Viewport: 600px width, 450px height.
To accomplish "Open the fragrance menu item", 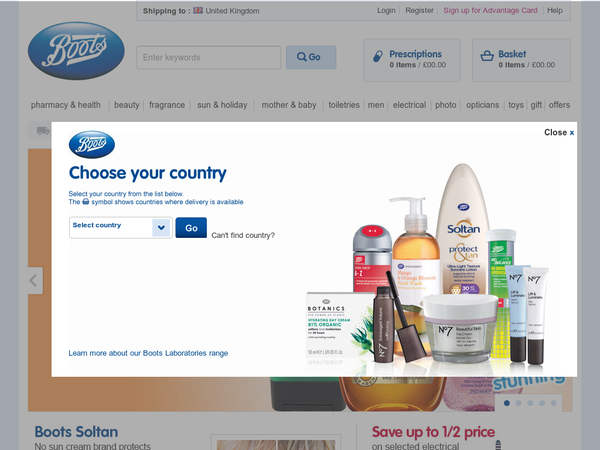I will pos(167,105).
